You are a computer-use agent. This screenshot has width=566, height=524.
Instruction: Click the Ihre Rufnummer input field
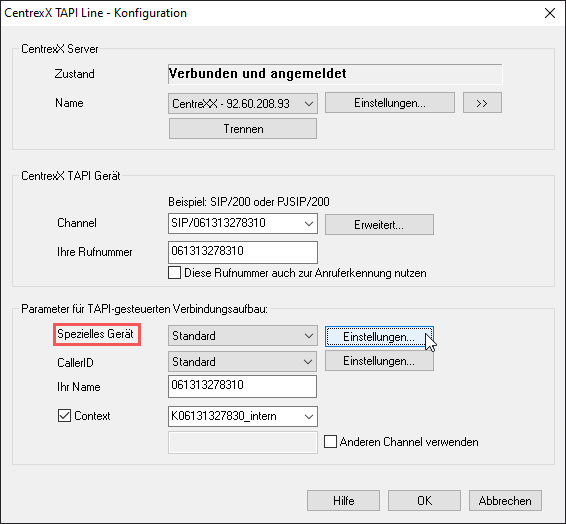click(243, 252)
